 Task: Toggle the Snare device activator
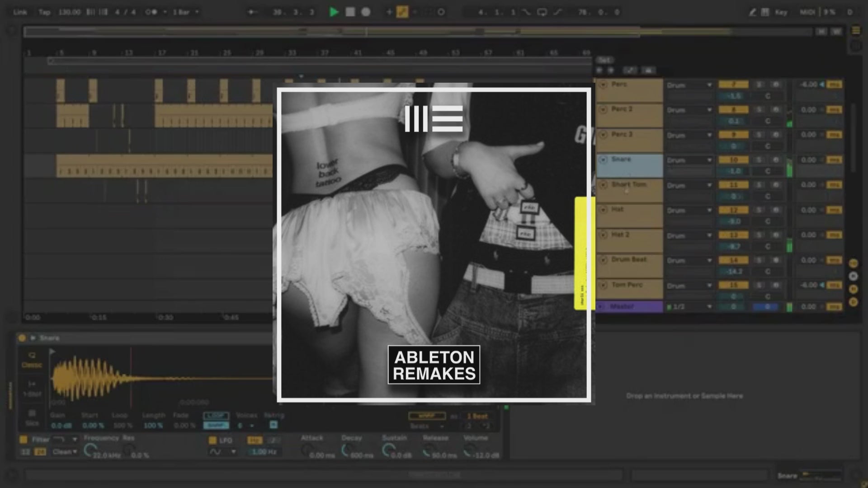pos(22,338)
